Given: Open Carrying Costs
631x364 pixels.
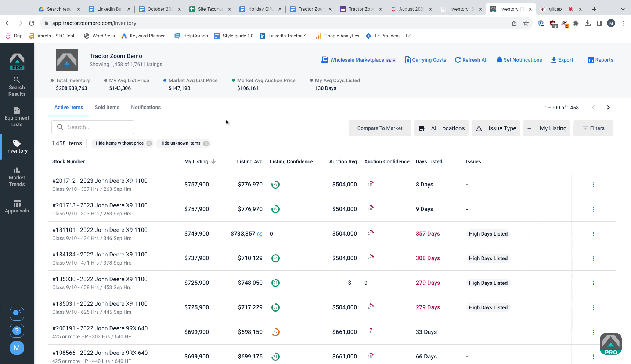Looking at the screenshot, I should tap(425, 60).
